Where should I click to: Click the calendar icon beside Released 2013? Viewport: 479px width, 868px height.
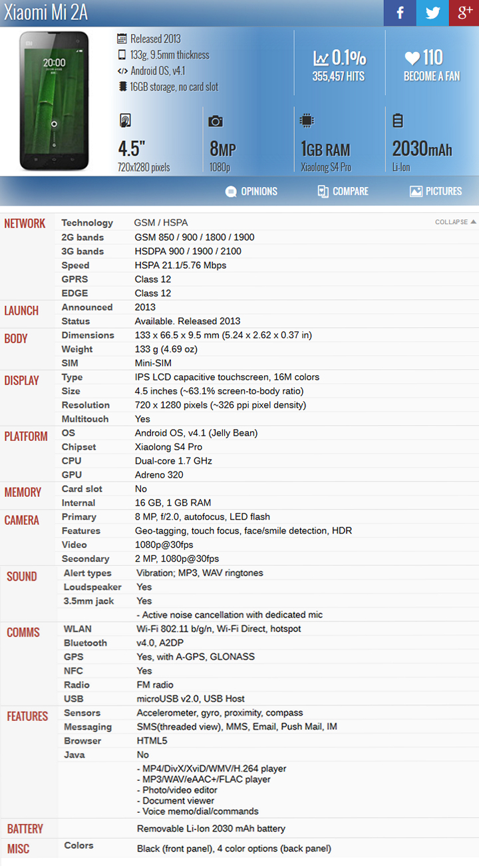tap(122, 39)
